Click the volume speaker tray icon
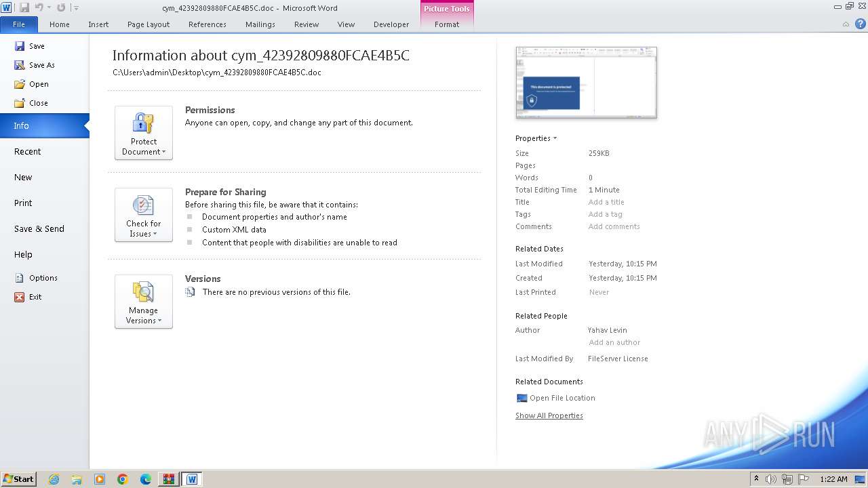This screenshot has width=868, height=488. pyautogui.click(x=771, y=479)
